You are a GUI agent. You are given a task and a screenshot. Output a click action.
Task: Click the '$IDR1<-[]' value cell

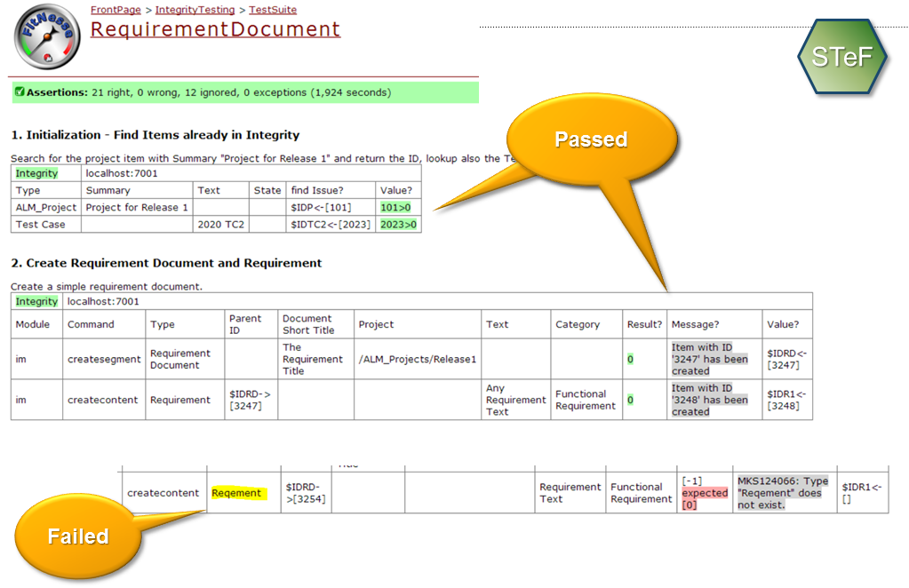coord(863,493)
